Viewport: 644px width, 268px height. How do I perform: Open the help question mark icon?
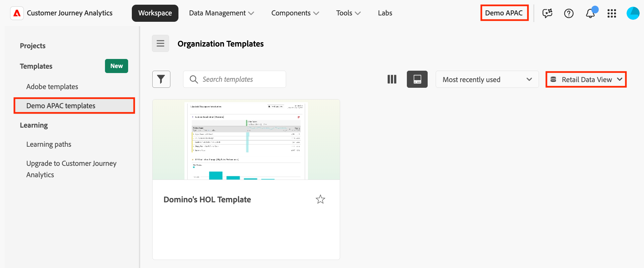[x=569, y=13]
